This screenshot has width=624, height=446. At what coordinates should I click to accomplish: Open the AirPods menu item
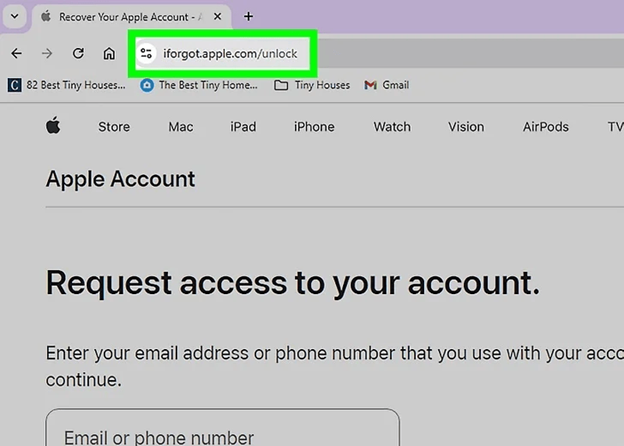(x=546, y=127)
